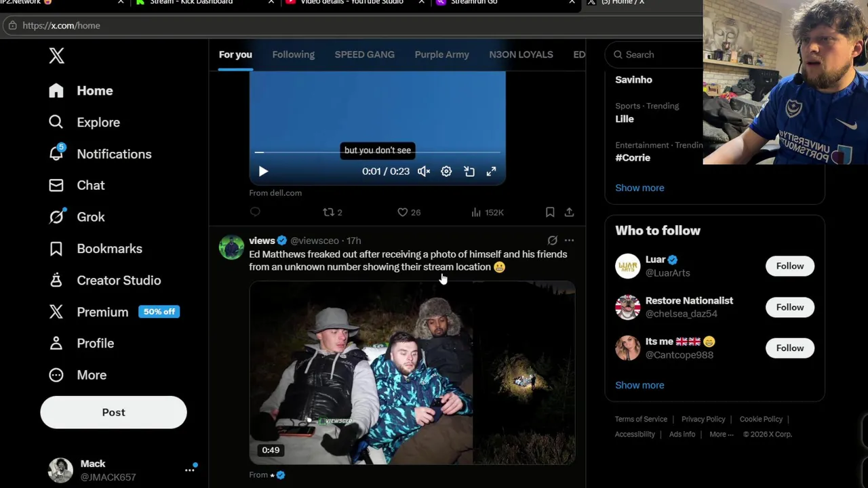Open Cookie Policy link

click(761, 419)
